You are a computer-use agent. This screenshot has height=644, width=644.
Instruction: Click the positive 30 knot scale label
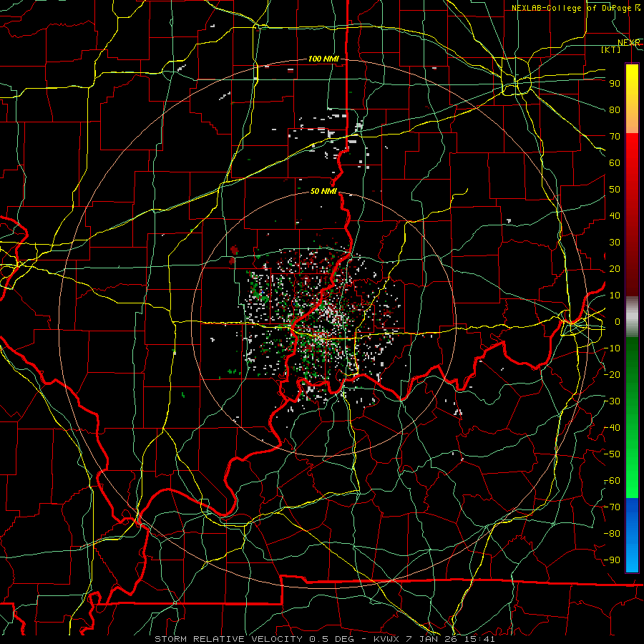click(x=615, y=243)
